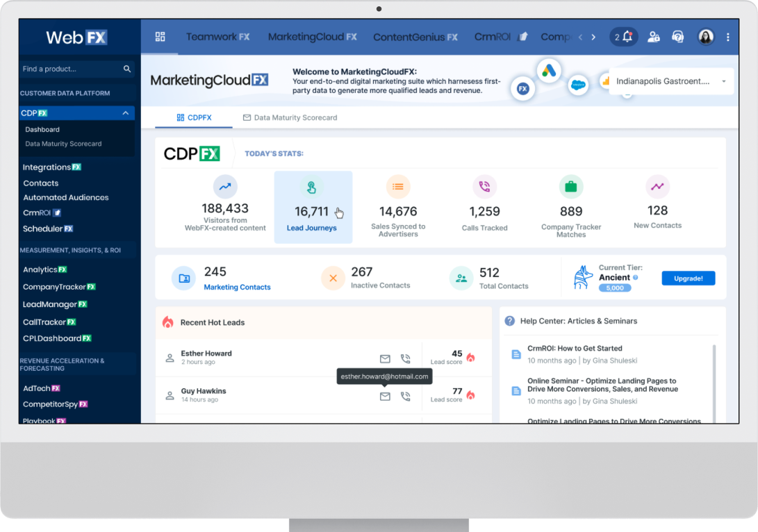
Task: Select the Data Maturity Scorecard tab
Action: (x=290, y=117)
